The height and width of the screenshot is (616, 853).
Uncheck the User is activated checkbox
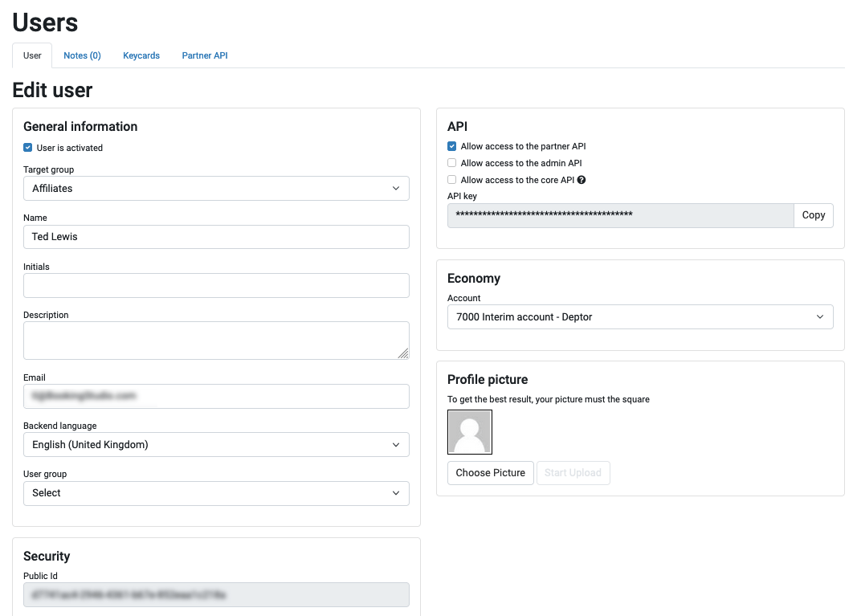tap(27, 148)
